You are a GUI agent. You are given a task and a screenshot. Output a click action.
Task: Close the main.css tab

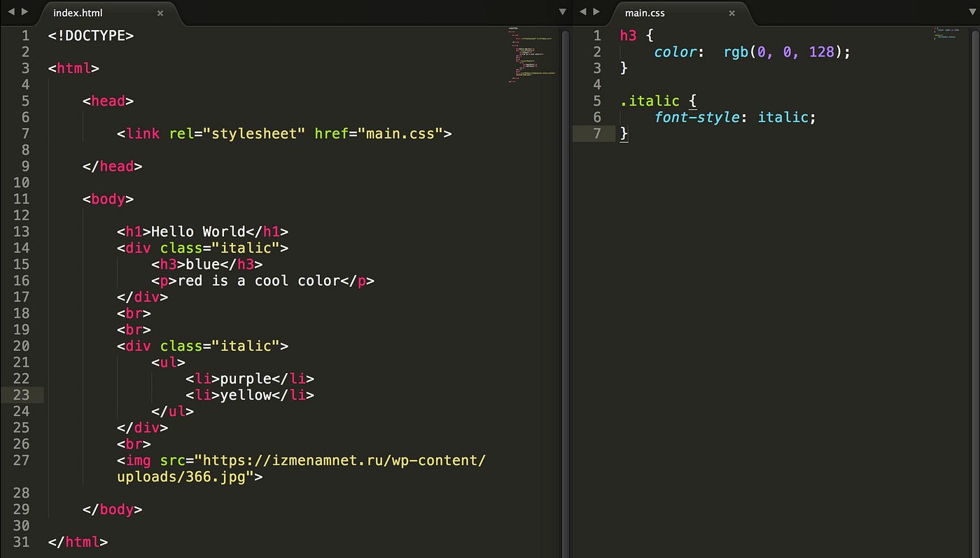click(731, 13)
